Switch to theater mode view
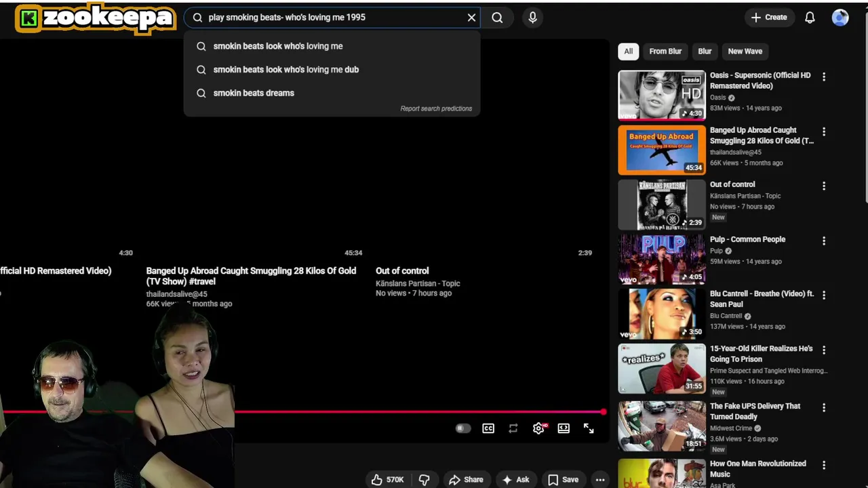Image resolution: width=868 pixels, height=488 pixels. 564,428
